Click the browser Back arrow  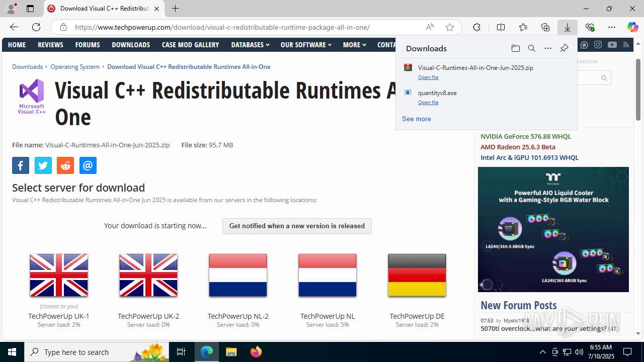pos(14,27)
